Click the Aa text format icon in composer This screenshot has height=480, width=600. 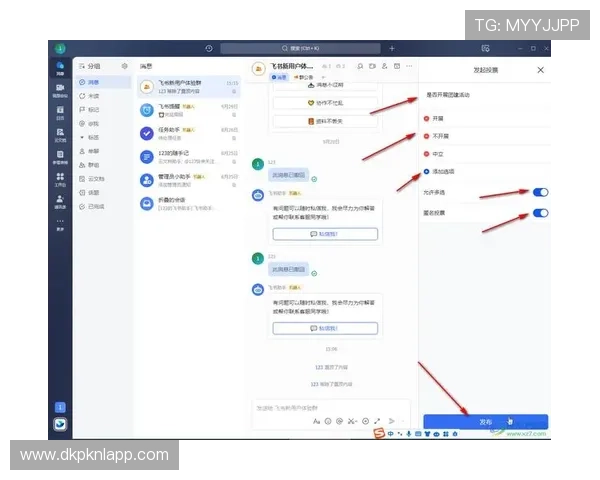pyautogui.click(x=316, y=421)
